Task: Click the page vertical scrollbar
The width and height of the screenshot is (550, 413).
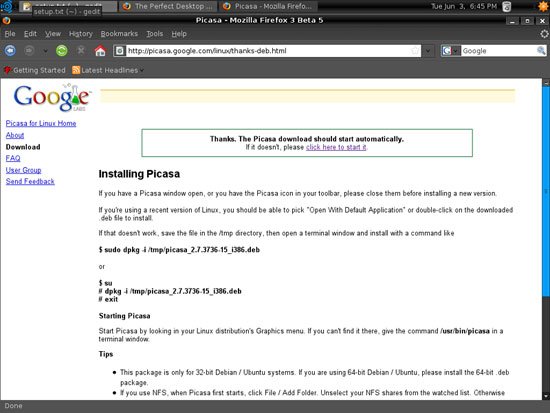Action: click(546, 239)
